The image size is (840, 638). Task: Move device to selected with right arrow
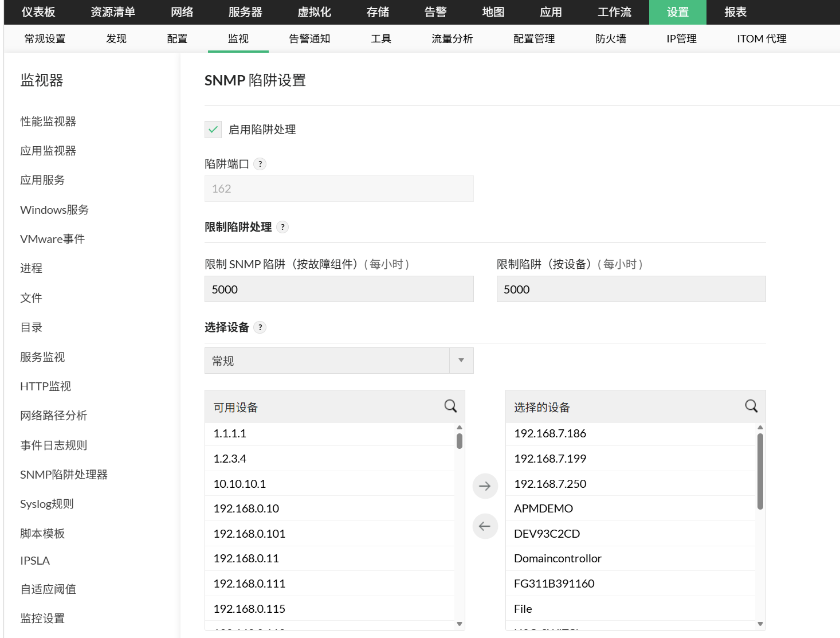pos(485,486)
